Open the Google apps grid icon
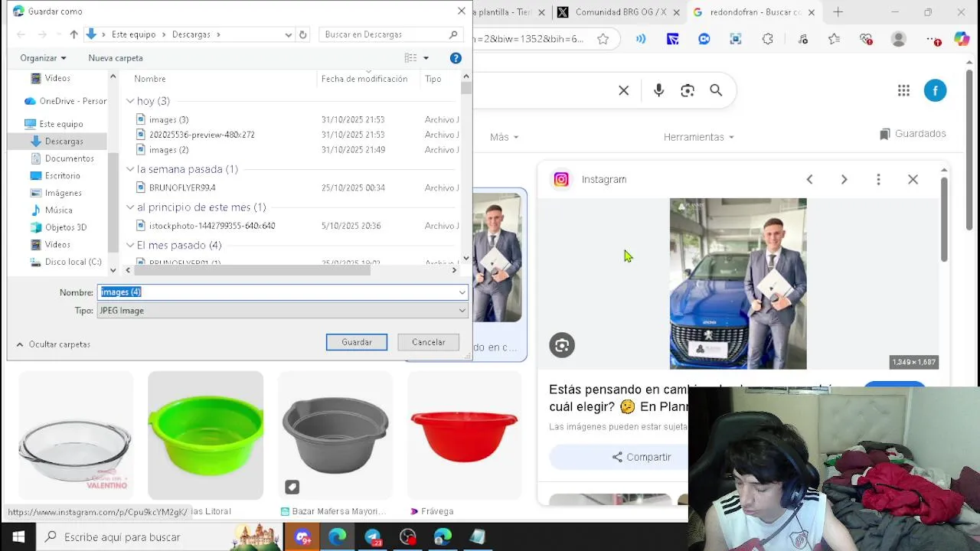Viewport: 980px width, 551px height. click(903, 90)
